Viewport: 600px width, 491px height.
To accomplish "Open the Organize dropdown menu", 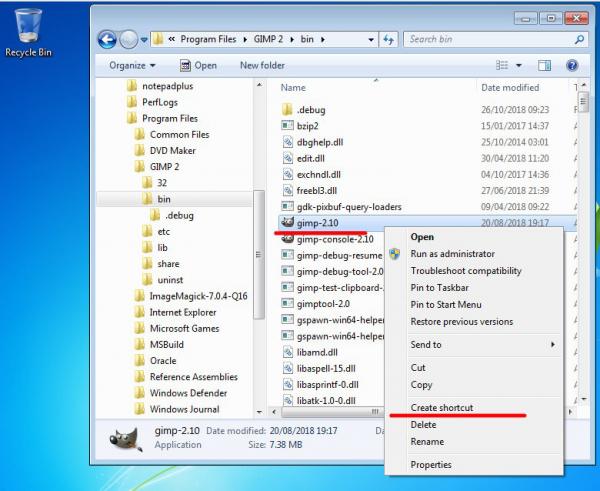I will coord(132,65).
